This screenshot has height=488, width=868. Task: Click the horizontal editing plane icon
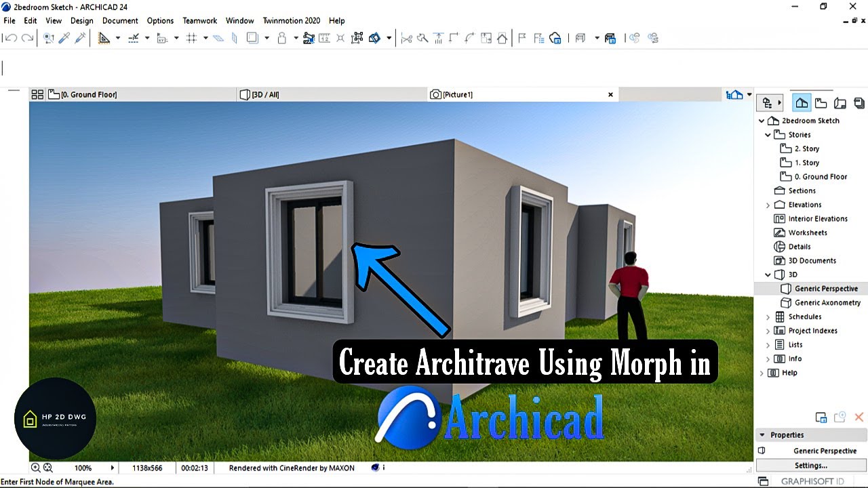(218, 38)
